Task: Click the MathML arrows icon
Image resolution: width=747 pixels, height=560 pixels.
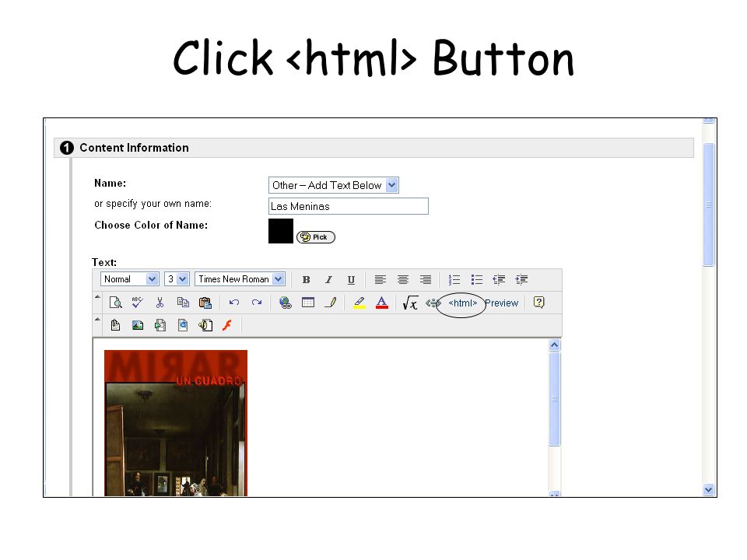Action: click(x=433, y=303)
